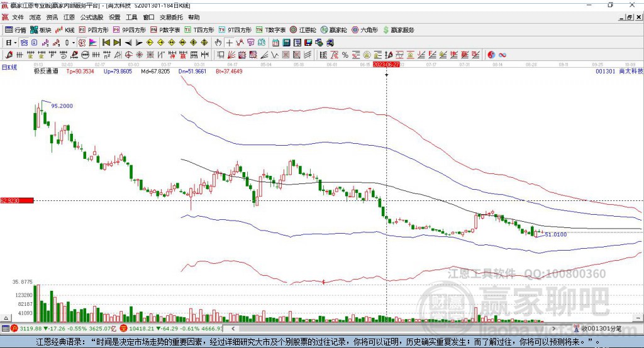Open the T数字表 time table
Viewport: 644px width, 348px height.
tap(270, 30)
